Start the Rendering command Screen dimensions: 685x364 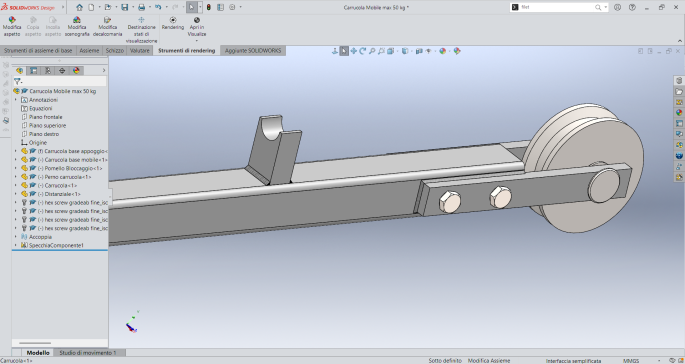[173, 23]
